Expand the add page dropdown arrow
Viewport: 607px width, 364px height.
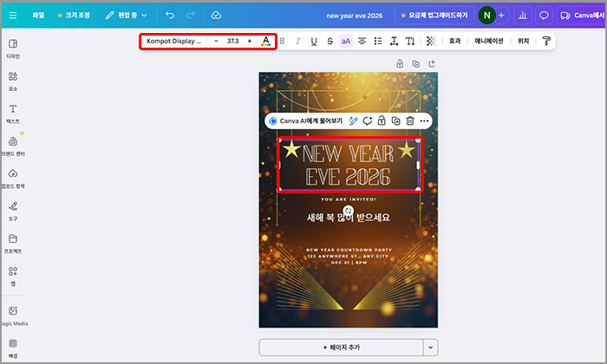click(x=430, y=348)
